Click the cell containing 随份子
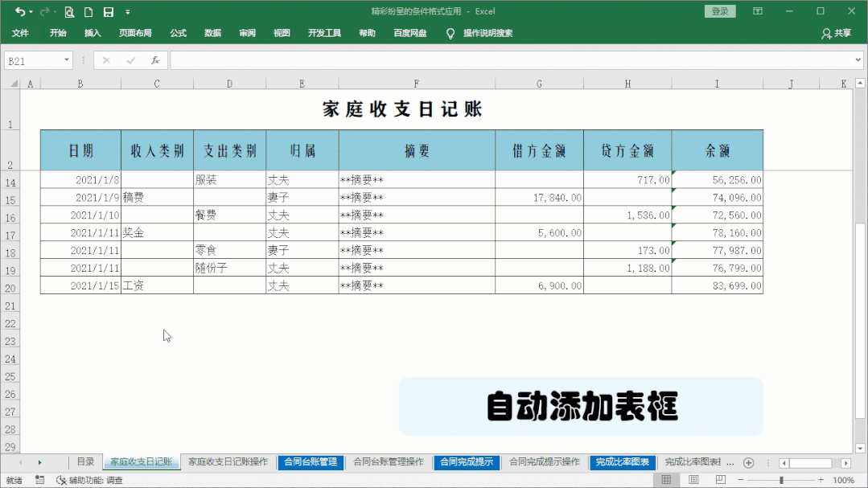Screen dimensions: 868x488 click(x=230, y=269)
